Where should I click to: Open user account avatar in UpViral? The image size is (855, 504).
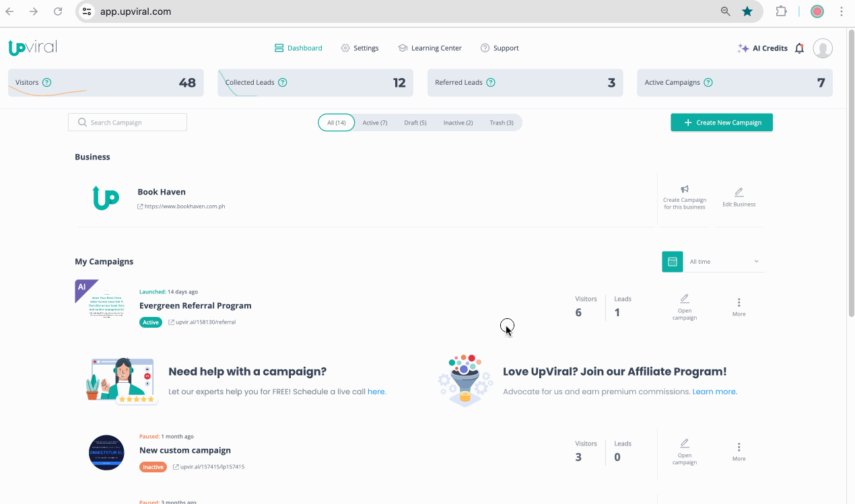tap(823, 48)
